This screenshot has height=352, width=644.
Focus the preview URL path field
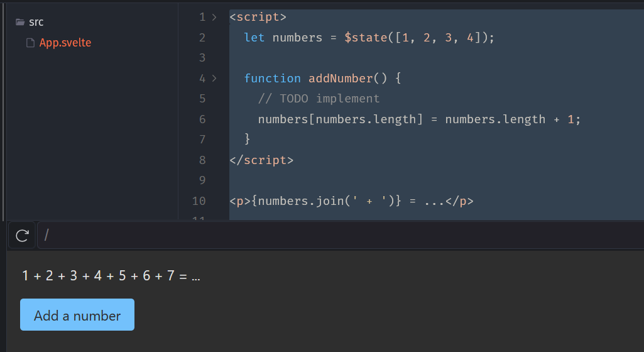[339, 236]
